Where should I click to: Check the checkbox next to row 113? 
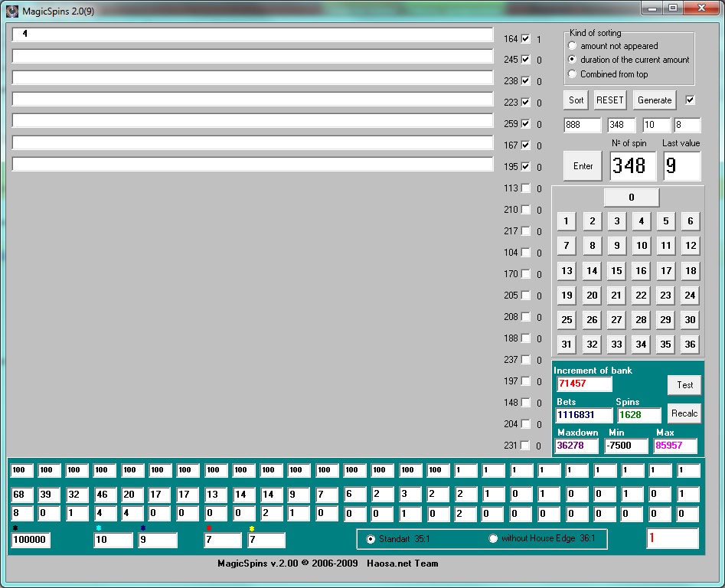tap(526, 188)
